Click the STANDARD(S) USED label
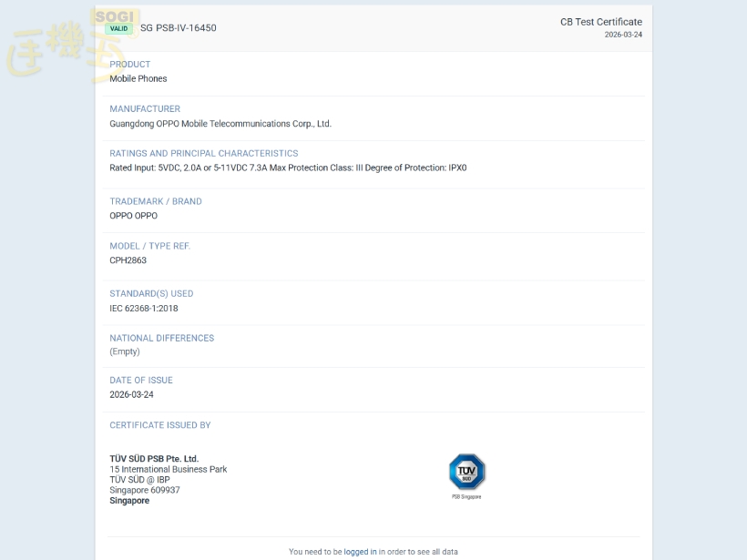This screenshot has height=560, width=747. [151, 294]
